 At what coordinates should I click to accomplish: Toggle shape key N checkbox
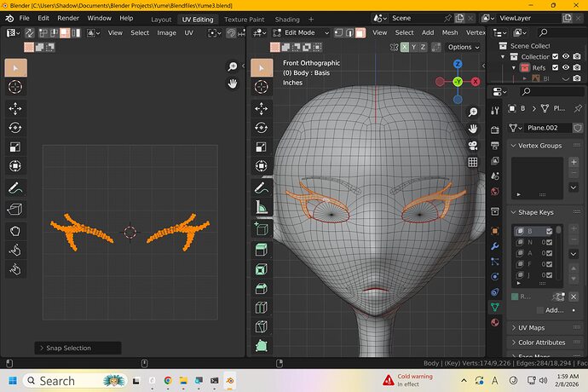pos(550,242)
